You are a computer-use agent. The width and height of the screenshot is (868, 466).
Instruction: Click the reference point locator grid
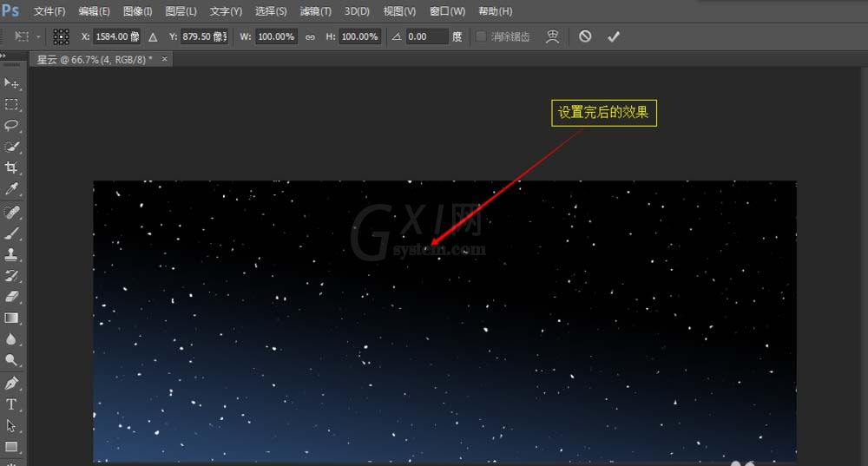click(x=61, y=36)
